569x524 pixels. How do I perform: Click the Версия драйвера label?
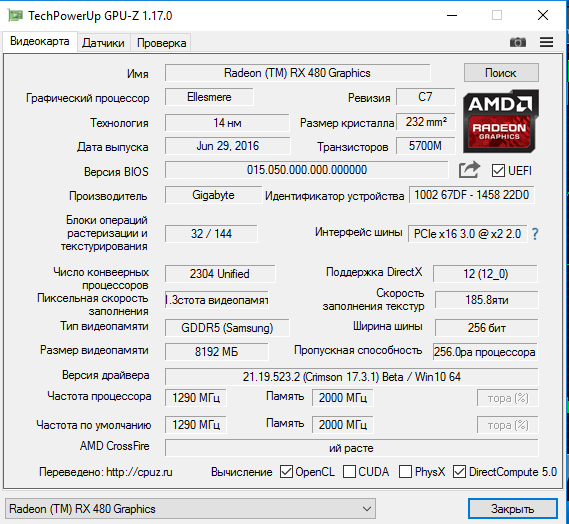pos(106,375)
